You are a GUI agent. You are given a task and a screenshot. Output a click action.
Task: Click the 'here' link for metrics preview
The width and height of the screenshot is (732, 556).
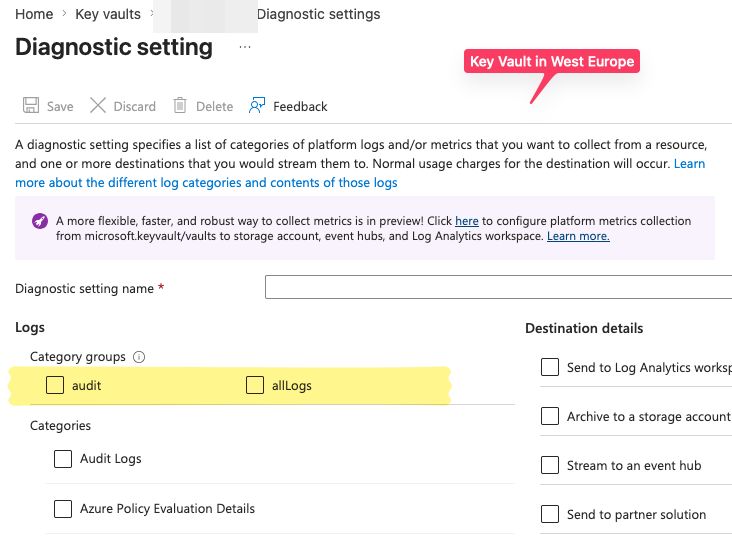click(x=467, y=221)
